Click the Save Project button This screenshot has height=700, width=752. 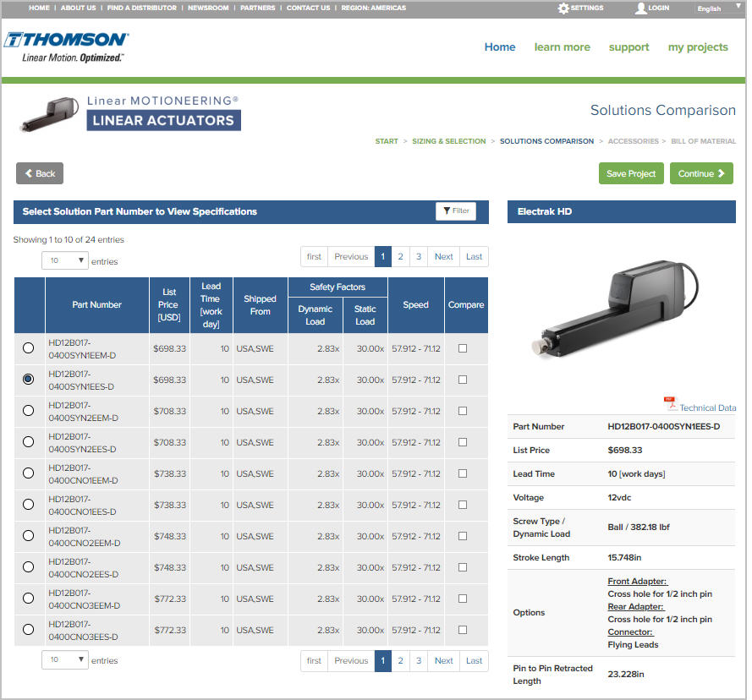pyautogui.click(x=631, y=172)
